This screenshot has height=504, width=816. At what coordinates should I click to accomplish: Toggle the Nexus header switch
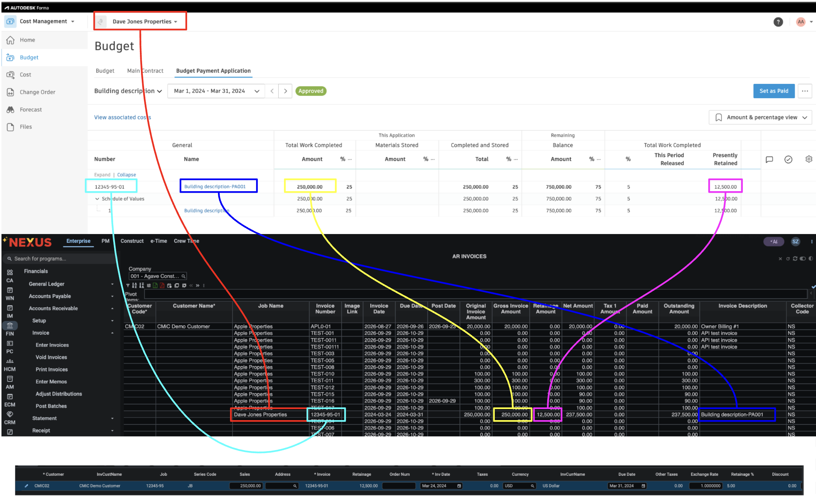[x=803, y=259]
